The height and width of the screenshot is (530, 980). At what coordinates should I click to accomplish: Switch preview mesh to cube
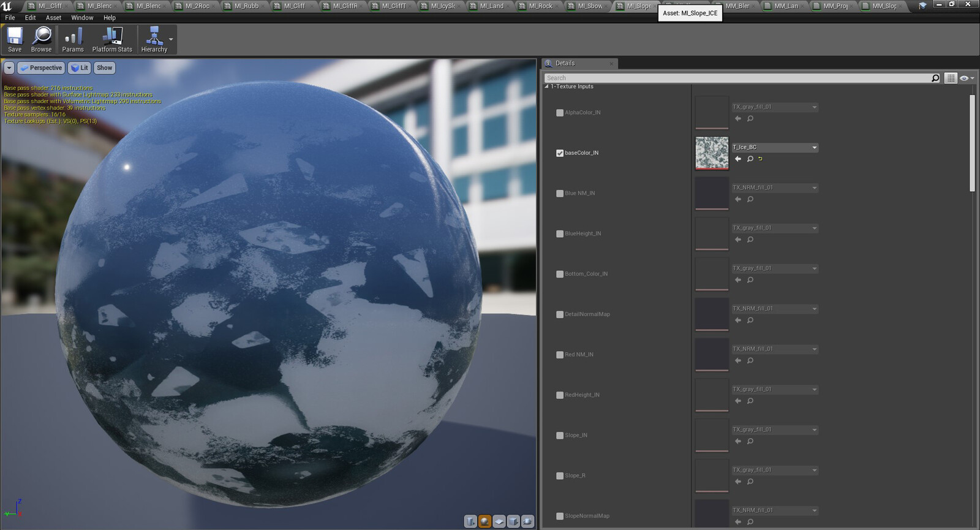[x=513, y=521]
